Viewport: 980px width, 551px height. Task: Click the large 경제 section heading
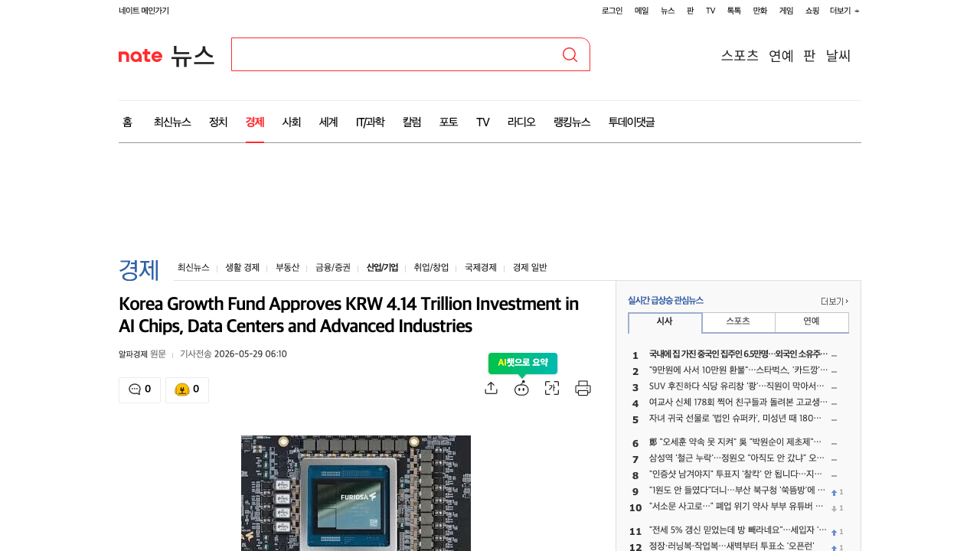pos(139,269)
